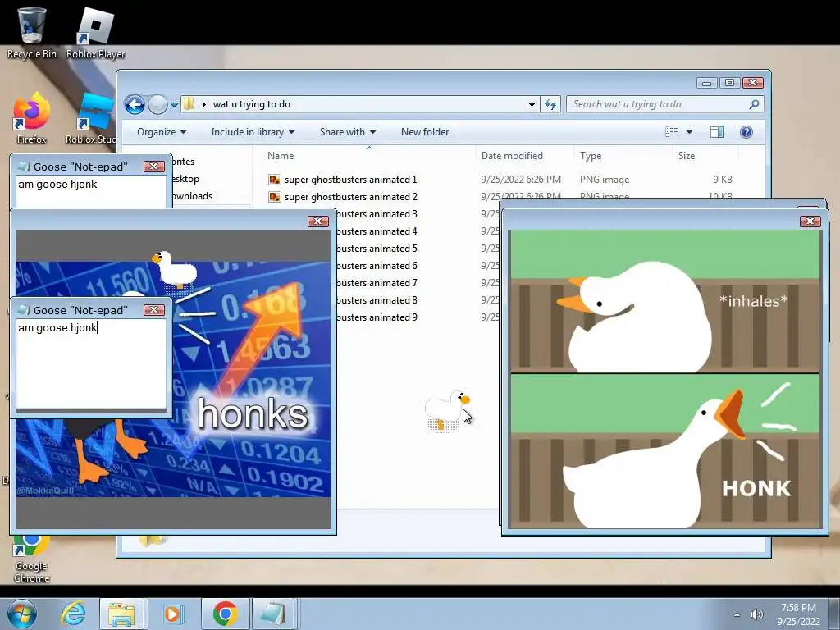Open the Windows Start menu
This screenshot has height=630, width=840.
[22, 614]
